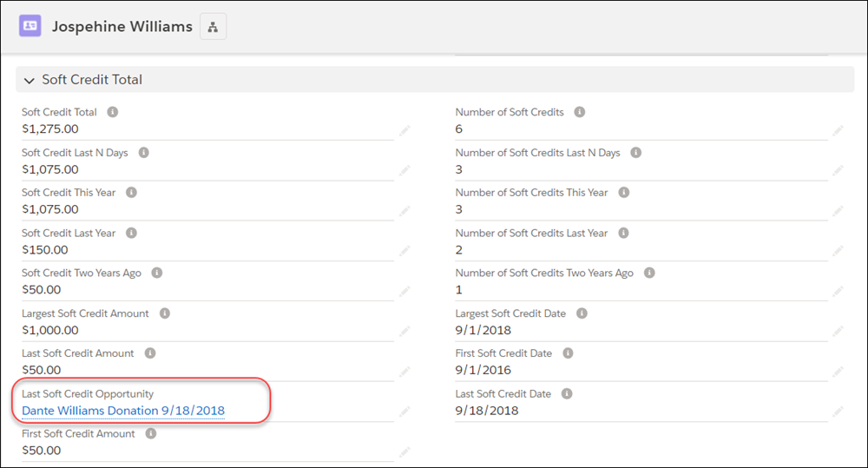The height and width of the screenshot is (468, 868).
Task: Edit Soft Credit Two Years Ago pencil icon
Action: coord(404,291)
